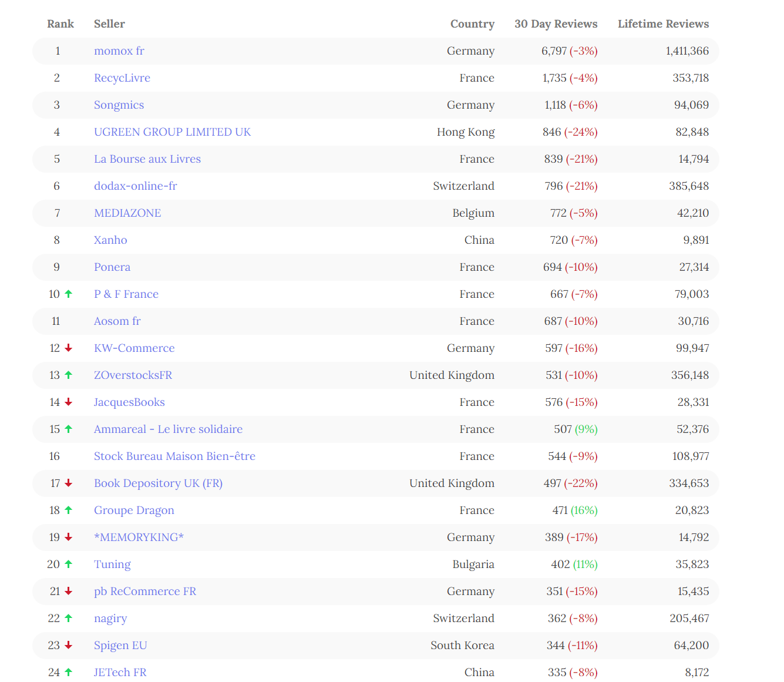Select the 471 (16%) reviews cell
This screenshot has width=784, height=682.
575,510
